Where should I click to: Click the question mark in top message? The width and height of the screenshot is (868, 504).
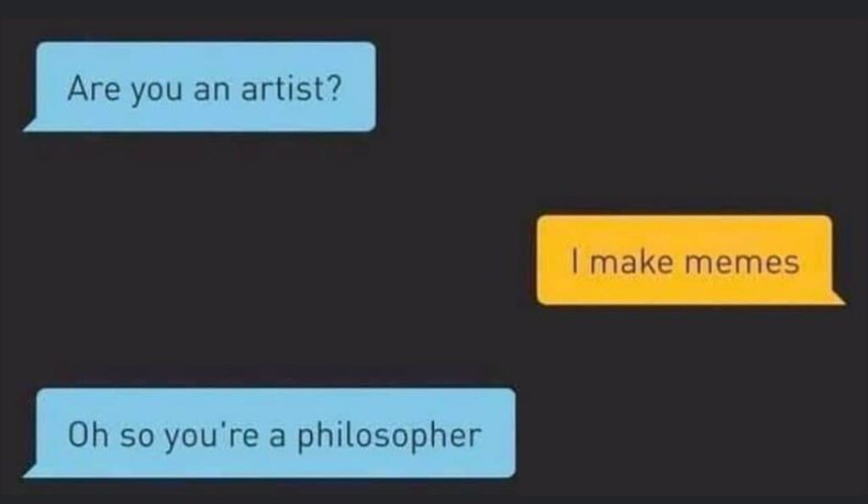(x=334, y=88)
